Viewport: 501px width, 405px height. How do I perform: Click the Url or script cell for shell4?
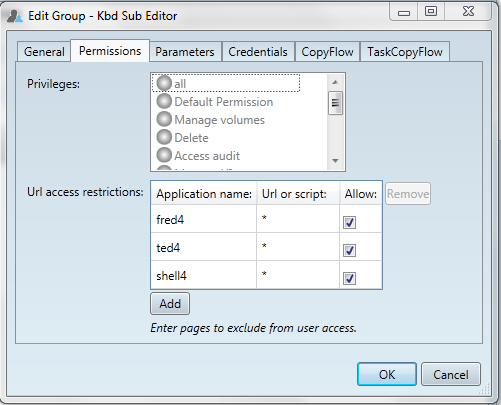click(298, 275)
